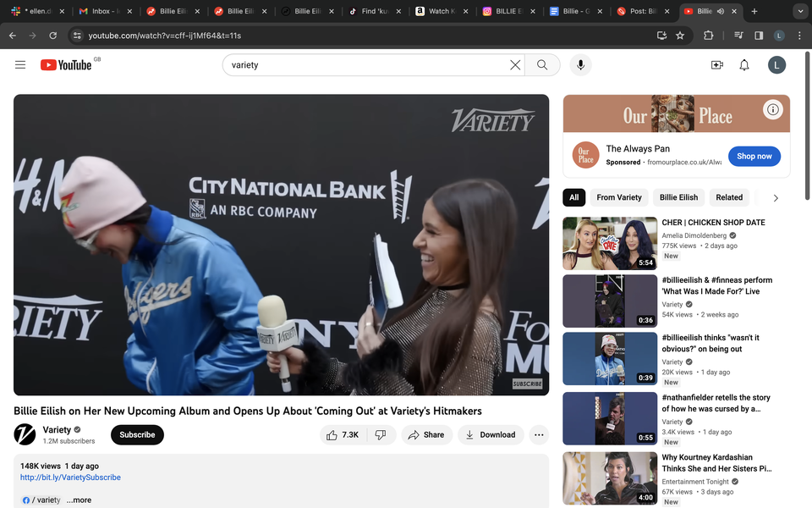Click Shop now on the ad

click(754, 156)
